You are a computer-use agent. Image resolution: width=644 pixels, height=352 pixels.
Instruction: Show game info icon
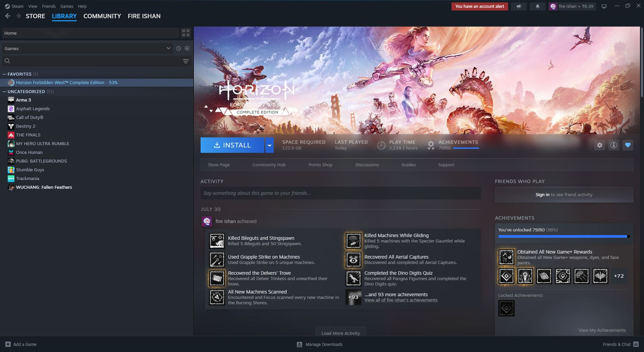click(x=613, y=145)
